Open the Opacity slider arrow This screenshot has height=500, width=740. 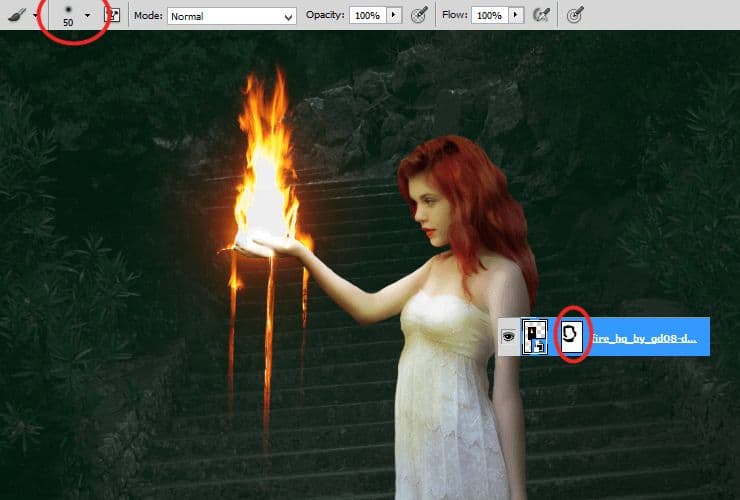coord(394,16)
